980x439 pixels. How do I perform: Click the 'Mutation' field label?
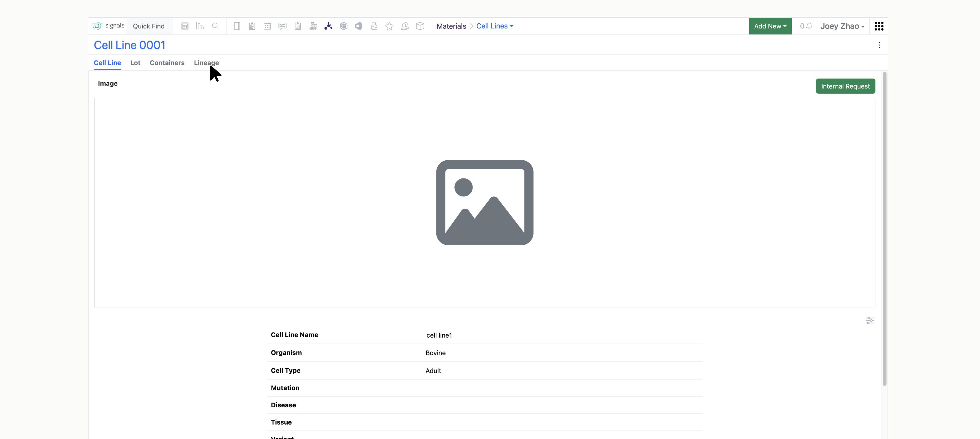coord(285,388)
